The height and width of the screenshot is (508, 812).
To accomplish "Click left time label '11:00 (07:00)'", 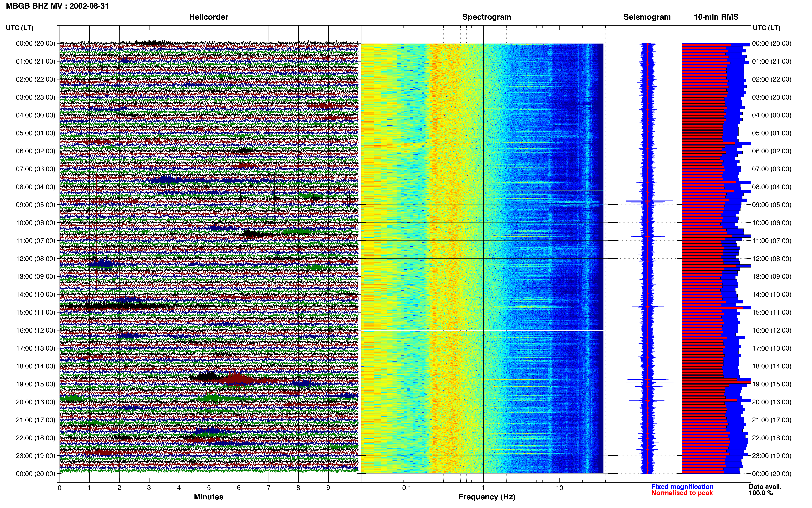I will 36,240.
